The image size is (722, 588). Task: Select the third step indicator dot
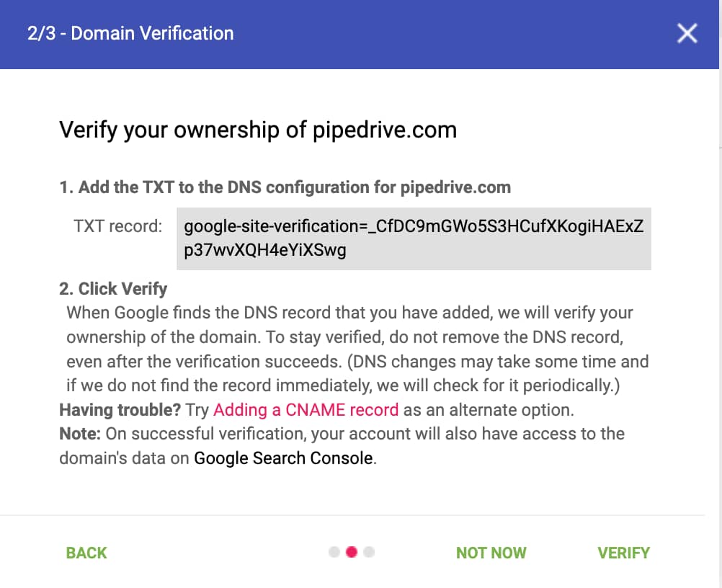tap(369, 552)
